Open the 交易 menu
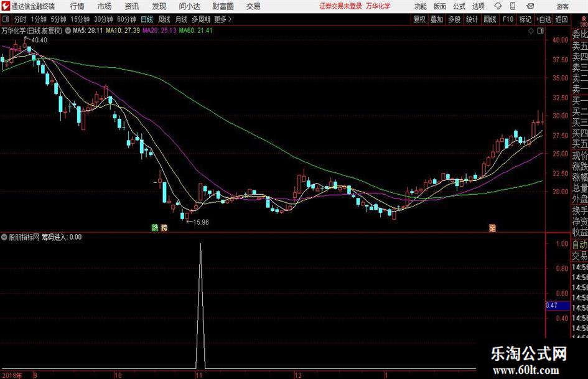Image resolution: width=588 pixels, height=379 pixels. (253, 6)
